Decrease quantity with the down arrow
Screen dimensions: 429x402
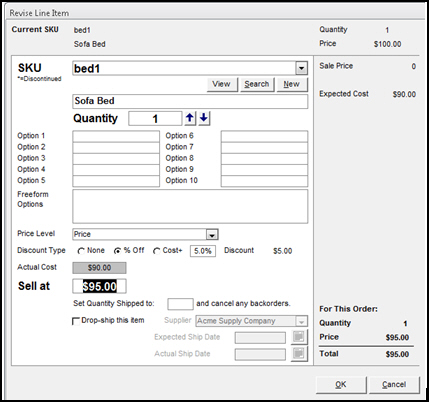(204, 118)
